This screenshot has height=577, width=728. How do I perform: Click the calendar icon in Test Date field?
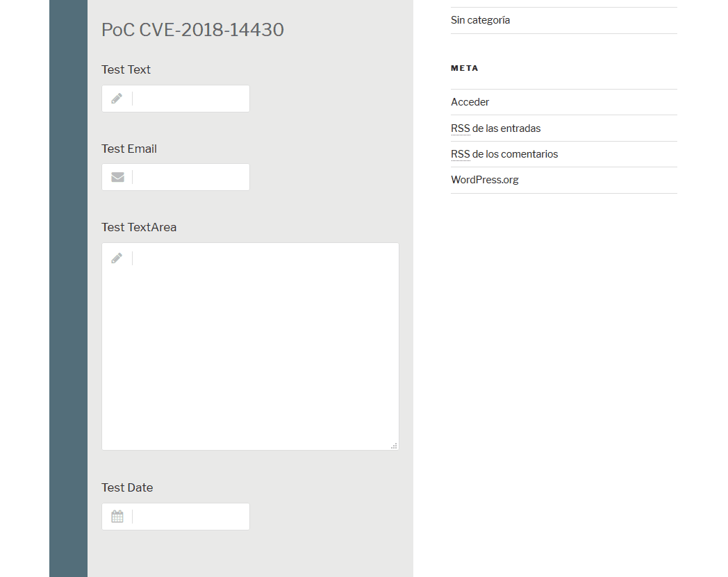coord(117,516)
